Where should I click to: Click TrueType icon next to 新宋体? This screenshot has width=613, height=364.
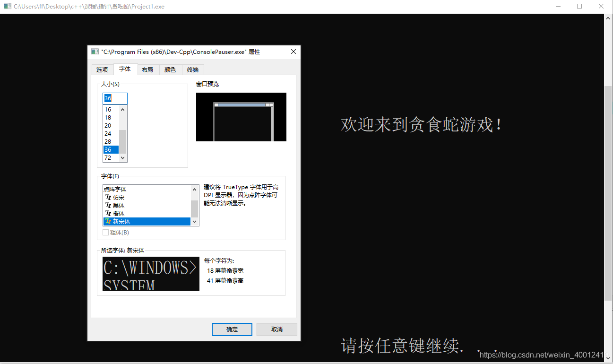pos(108,222)
